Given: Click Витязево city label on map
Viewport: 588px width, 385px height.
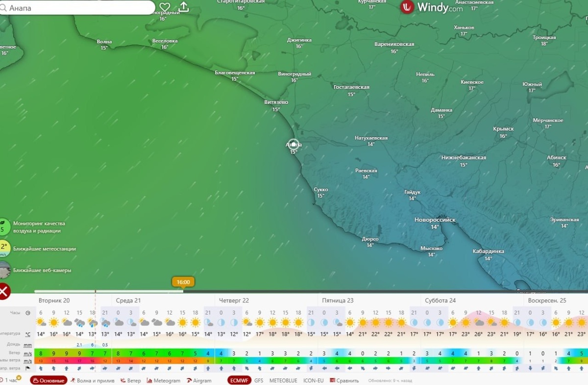Looking at the screenshot, I should pyautogui.click(x=276, y=102).
